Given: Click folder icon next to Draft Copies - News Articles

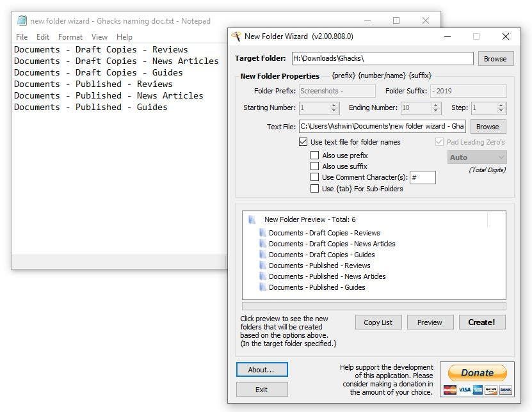Looking at the screenshot, I should tap(262, 244).
